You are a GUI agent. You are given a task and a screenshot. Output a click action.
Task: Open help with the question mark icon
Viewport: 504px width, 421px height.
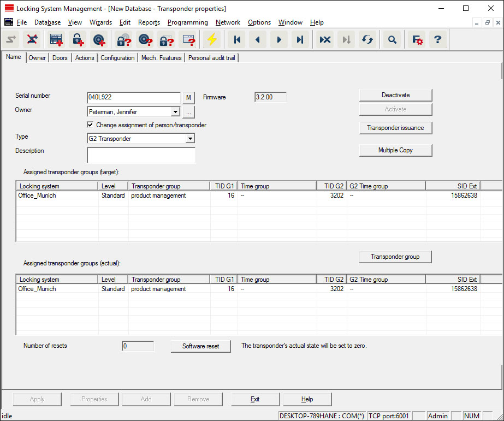[437, 40]
